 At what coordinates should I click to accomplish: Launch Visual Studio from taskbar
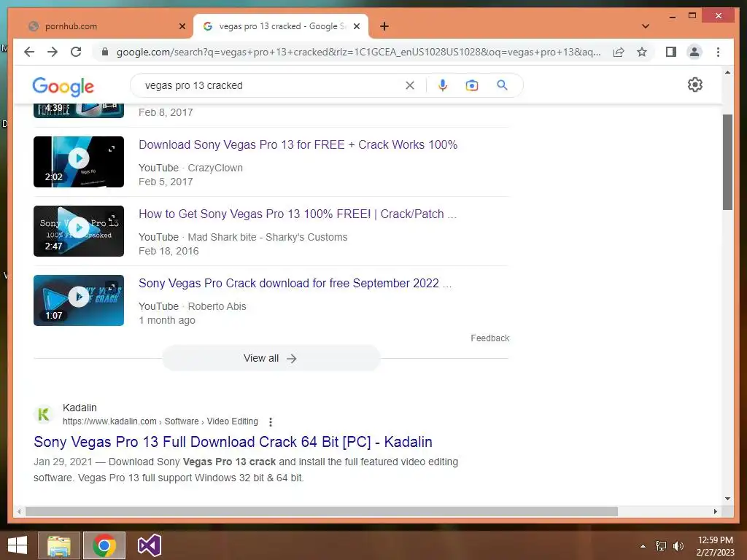pos(149,545)
